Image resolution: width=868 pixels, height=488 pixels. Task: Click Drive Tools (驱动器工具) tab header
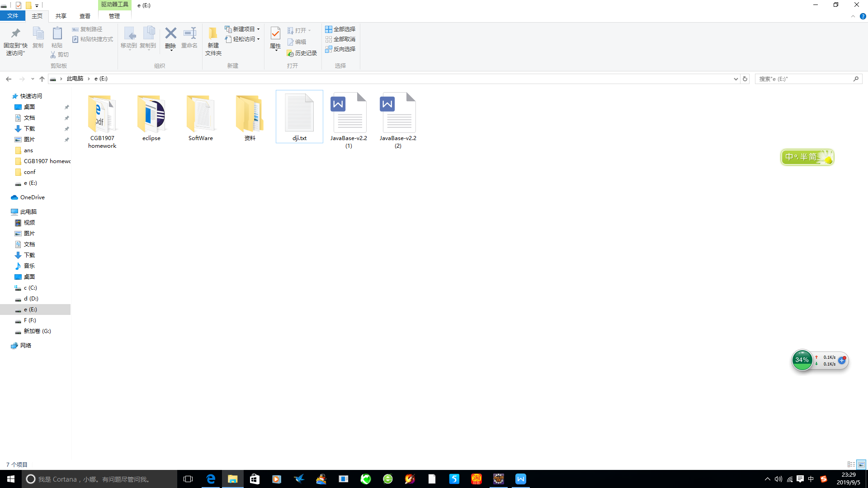114,5
